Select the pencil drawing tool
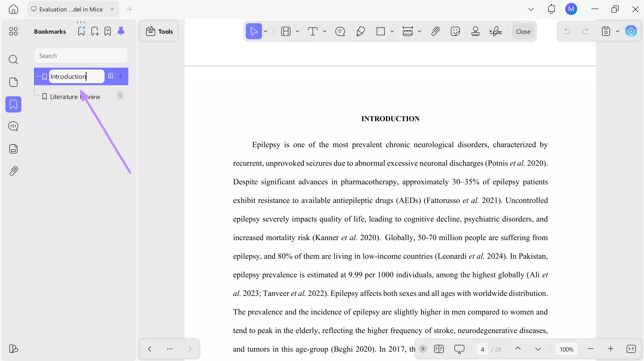Viewport: 644px width, 361px height. (361, 31)
